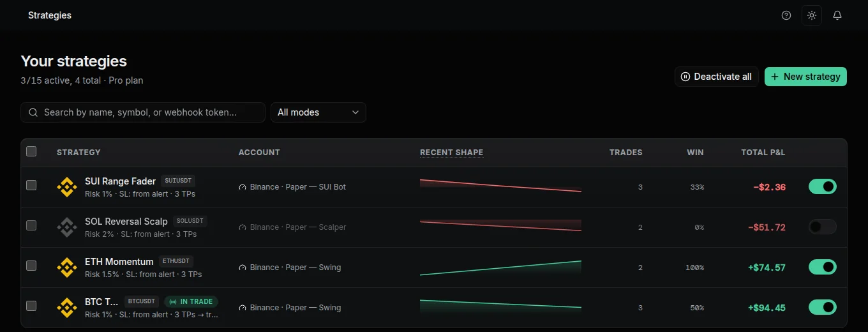Enable the SOL Reversal Scalp strategy switch
868x332 pixels.
pyautogui.click(x=823, y=227)
